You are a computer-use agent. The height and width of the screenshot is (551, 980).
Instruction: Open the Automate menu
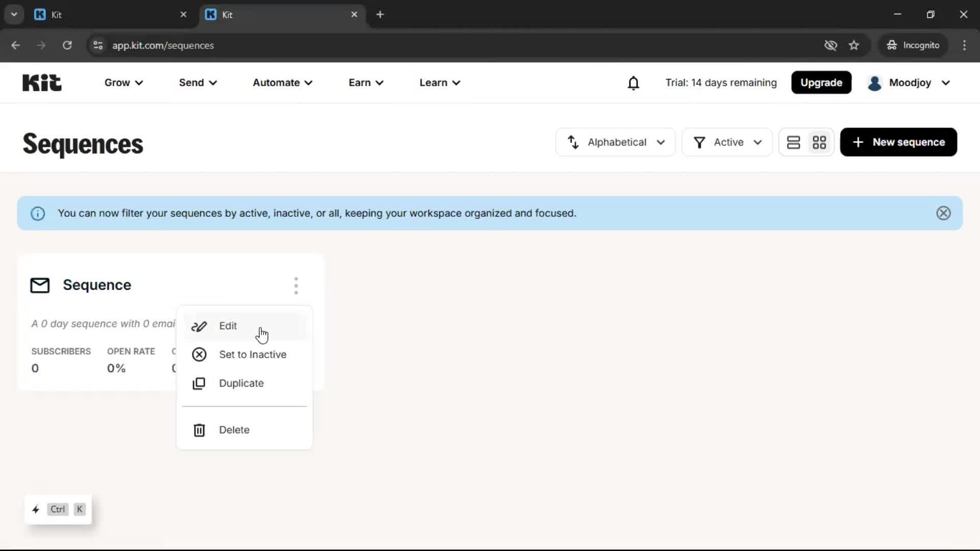[x=282, y=82]
